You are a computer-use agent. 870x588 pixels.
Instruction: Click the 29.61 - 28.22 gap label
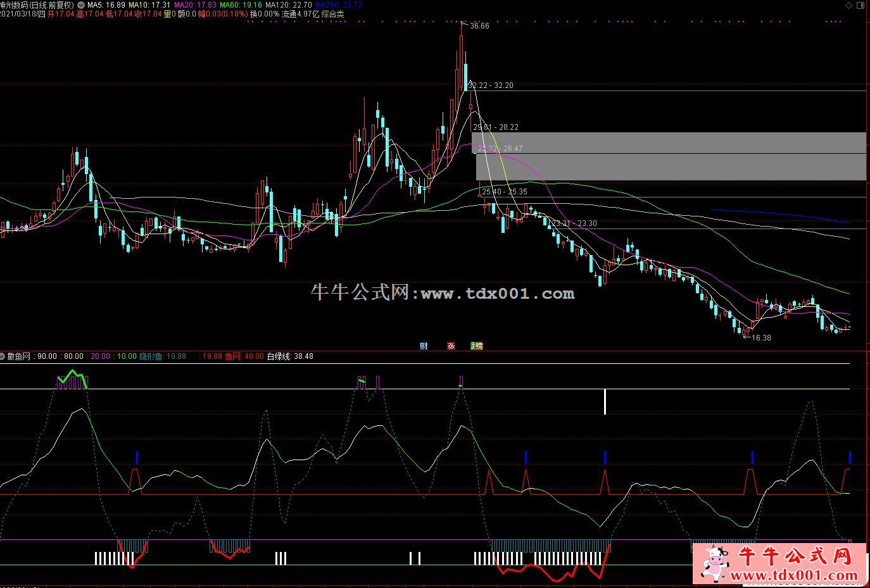[x=496, y=127]
